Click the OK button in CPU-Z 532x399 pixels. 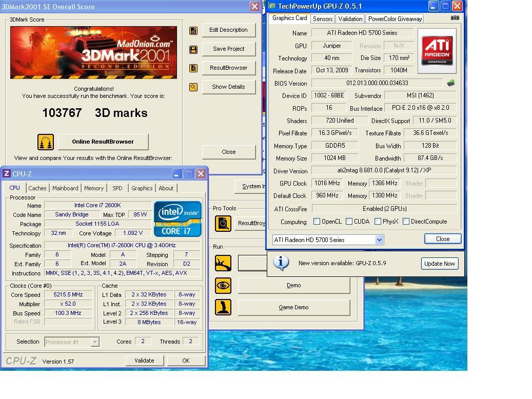pyautogui.click(x=186, y=361)
